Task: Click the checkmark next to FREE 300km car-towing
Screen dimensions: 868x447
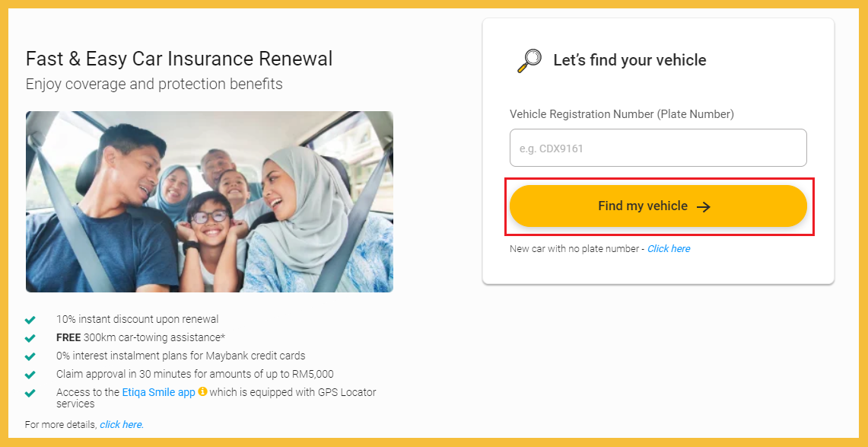Action: [30, 338]
